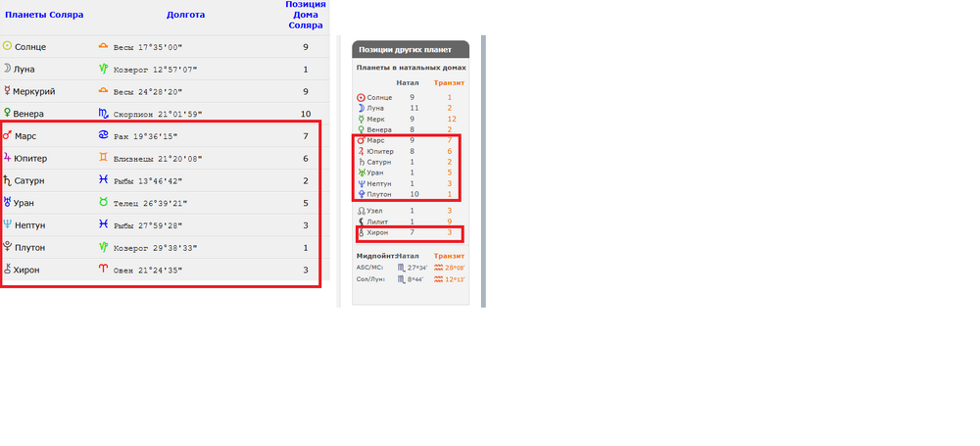
Task: Click the transit midpoint value 12°13'
Action: 455,279
